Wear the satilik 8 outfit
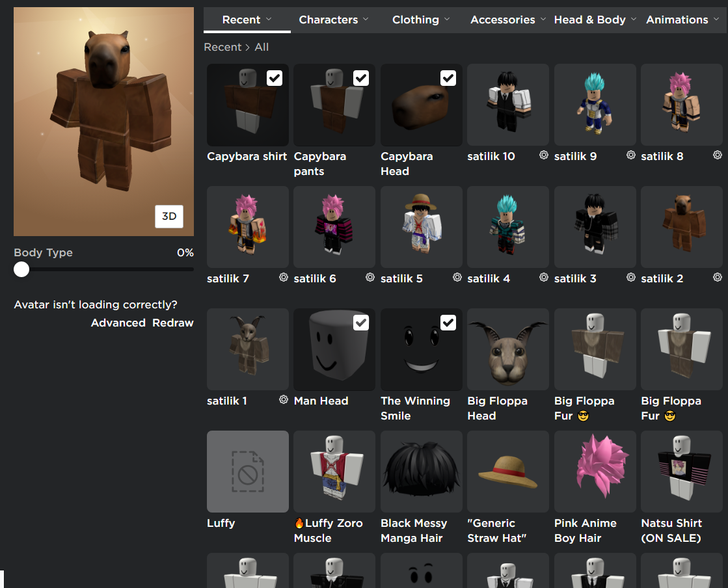 pyautogui.click(x=682, y=105)
